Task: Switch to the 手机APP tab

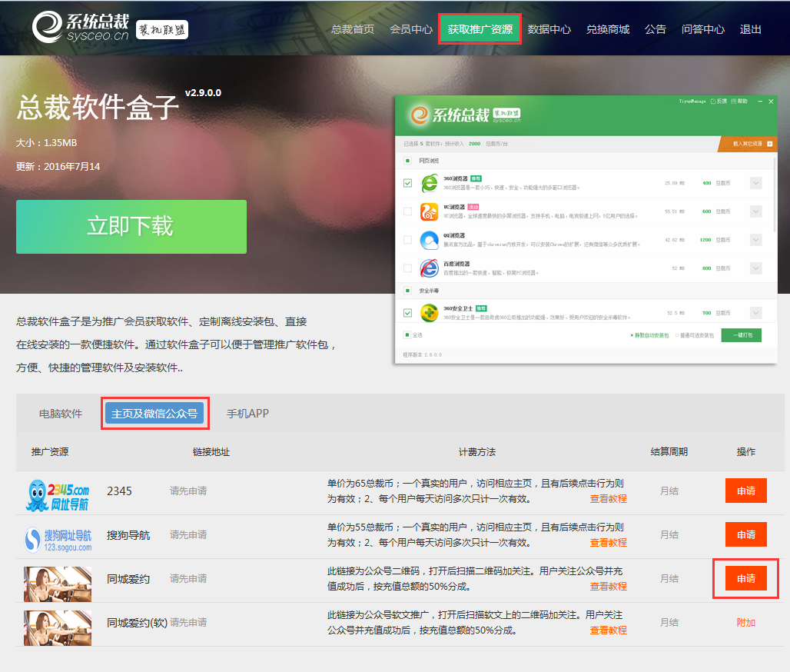Action: pyautogui.click(x=247, y=414)
